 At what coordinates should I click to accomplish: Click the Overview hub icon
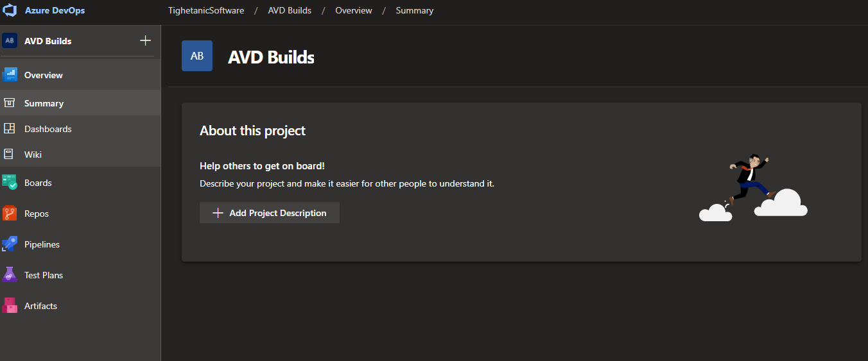tap(10, 75)
